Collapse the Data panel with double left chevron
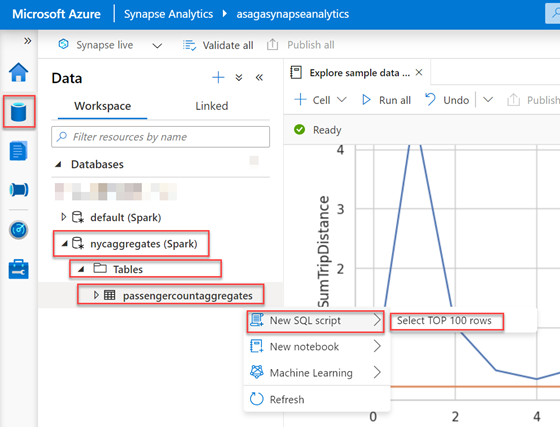This screenshot has height=427, width=560. click(x=259, y=77)
